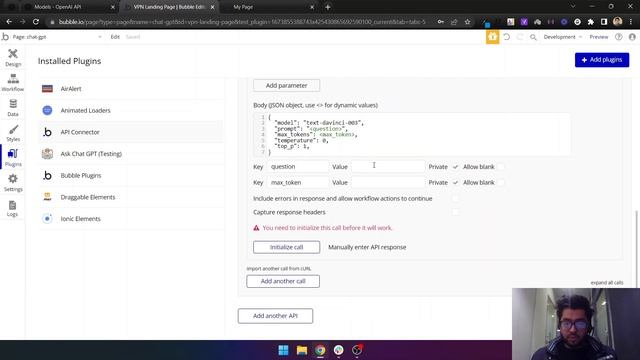Click Preview in the top bar
The height and width of the screenshot is (360, 640).
599,37
